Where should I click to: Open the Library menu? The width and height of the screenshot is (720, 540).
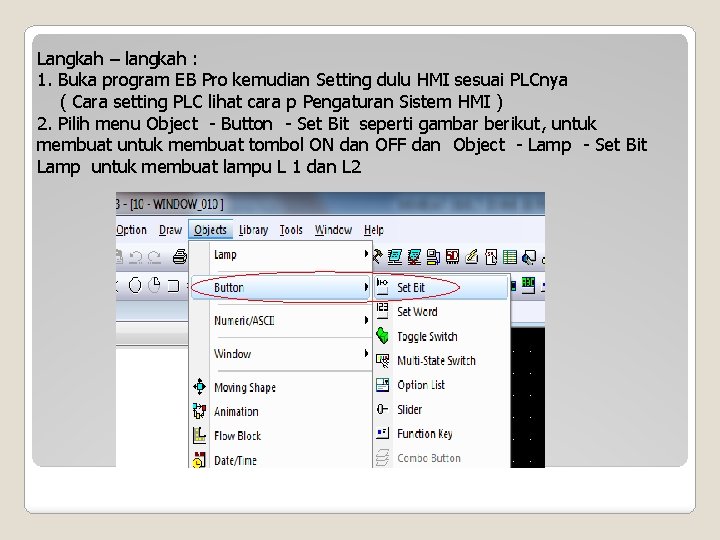point(253,230)
